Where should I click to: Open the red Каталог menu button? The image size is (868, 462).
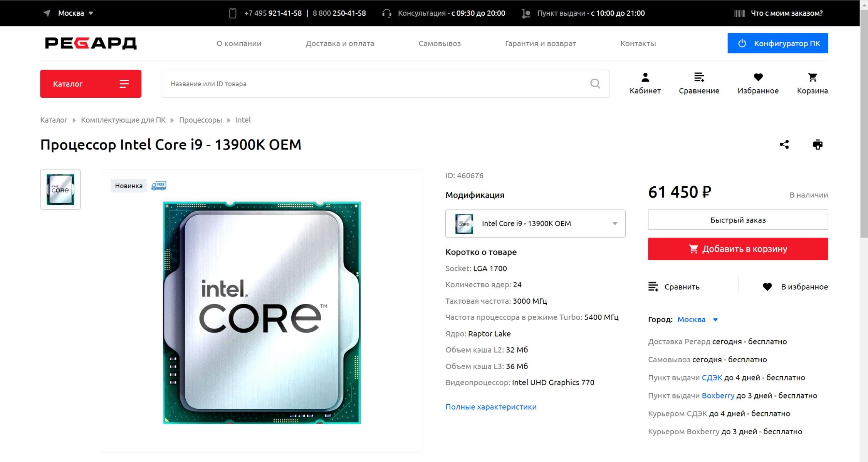tap(91, 84)
